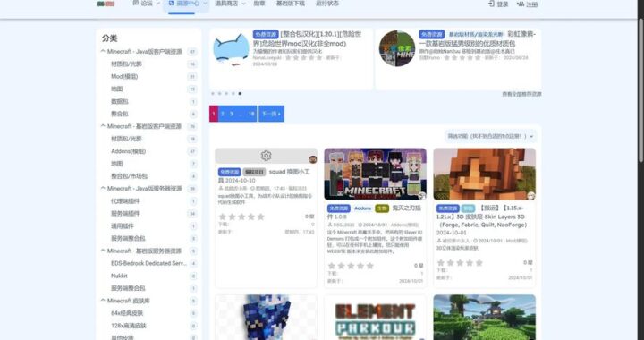Image resolution: width=644 pixels, height=340 pixels.
Task: Select Nukkit category in the sidebar
Action: click(119, 276)
